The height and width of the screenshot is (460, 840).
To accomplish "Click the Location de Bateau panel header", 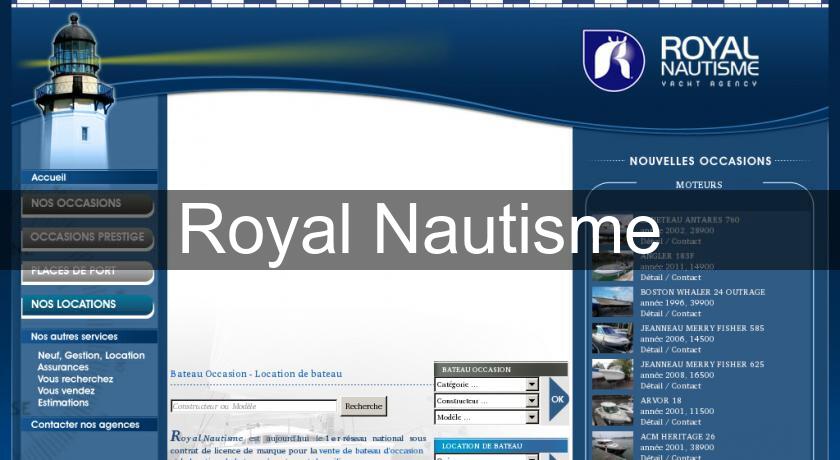I will click(x=500, y=446).
